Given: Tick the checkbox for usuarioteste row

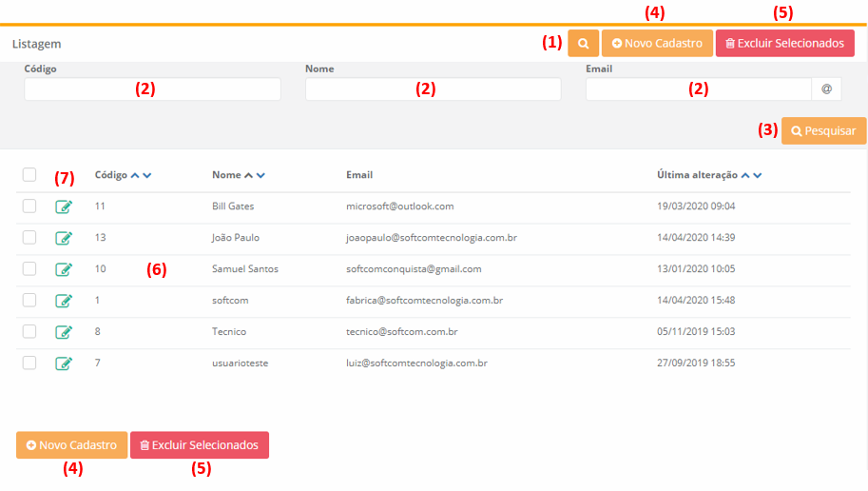Looking at the screenshot, I should tap(29, 363).
